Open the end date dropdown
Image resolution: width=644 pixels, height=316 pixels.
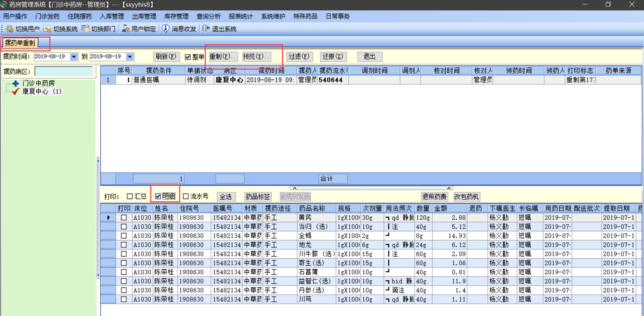click(x=130, y=57)
